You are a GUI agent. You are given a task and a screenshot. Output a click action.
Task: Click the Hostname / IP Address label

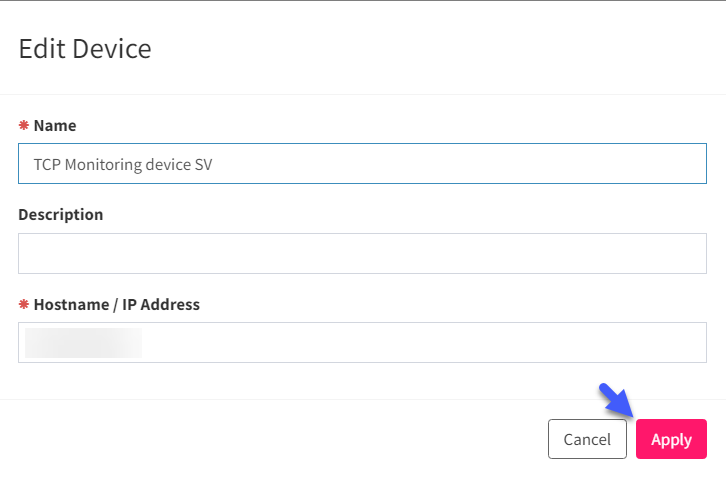116,305
